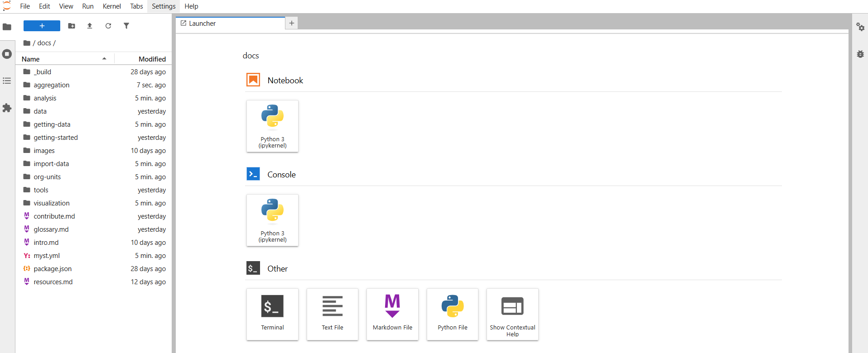Open the Property Inspector on right sidebar
This screenshot has width=868, height=353.
click(x=860, y=27)
